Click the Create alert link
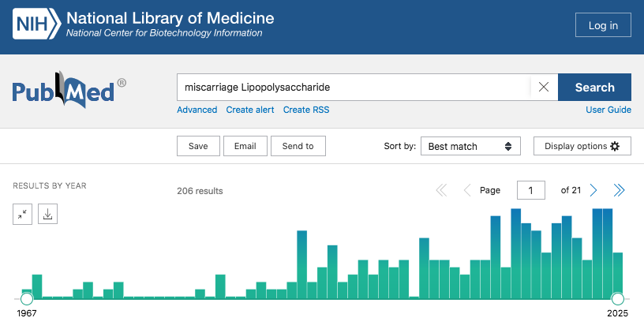The width and height of the screenshot is (644, 329). [x=250, y=110]
